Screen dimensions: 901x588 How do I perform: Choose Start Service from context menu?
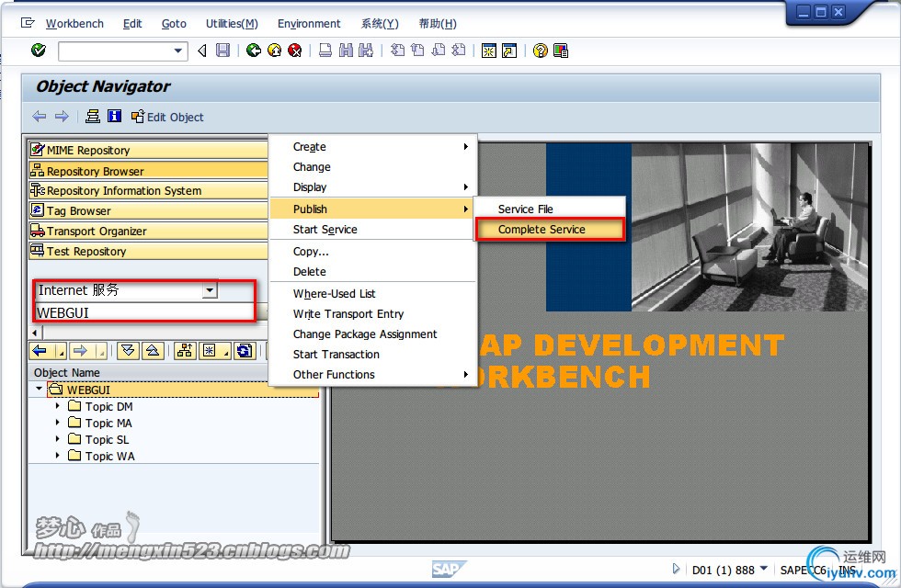pos(372,229)
